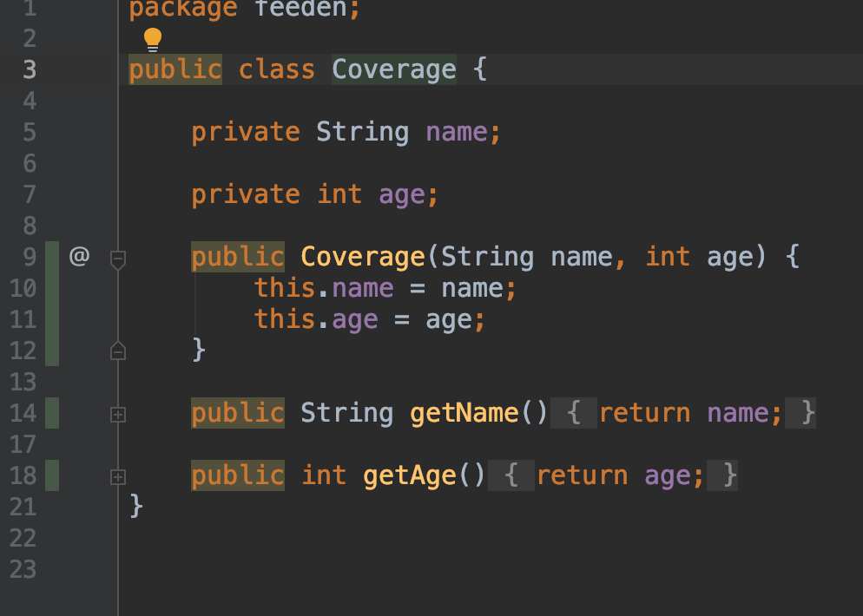Click the coverage marker on line 18
Image resolution: width=863 pixels, height=616 pixels.
tap(52, 475)
